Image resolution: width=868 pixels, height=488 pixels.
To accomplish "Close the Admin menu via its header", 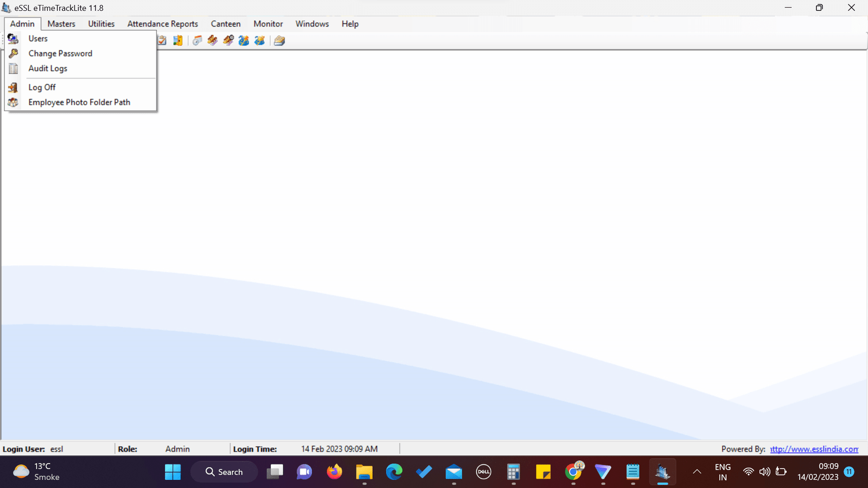I will coord(22,24).
